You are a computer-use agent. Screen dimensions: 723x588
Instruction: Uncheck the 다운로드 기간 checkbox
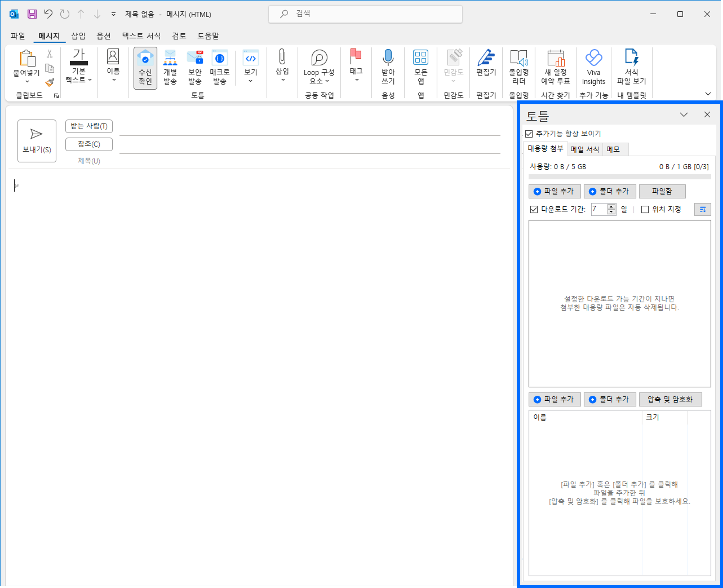534,209
